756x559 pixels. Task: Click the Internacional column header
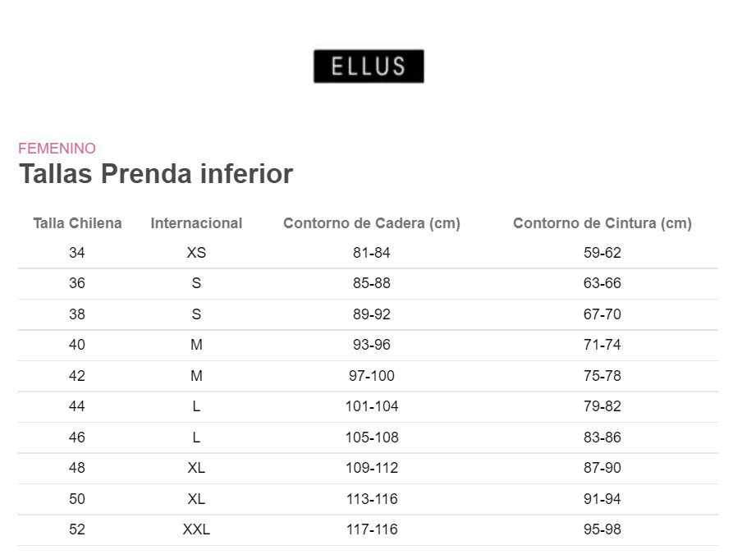pyautogui.click(x=196, y=223)
